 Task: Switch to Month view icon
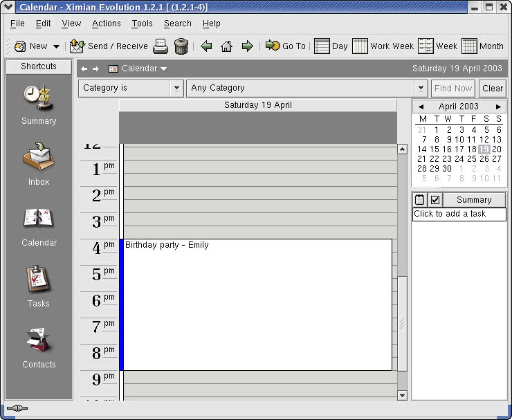click(x=470, y=46)
